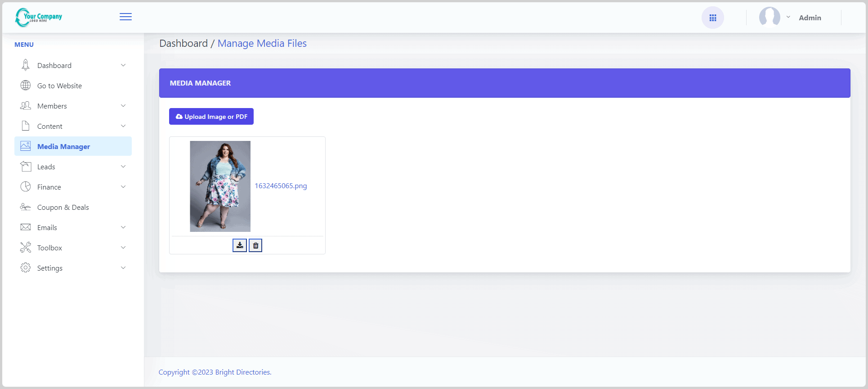Open the Toolbox menu item
Screen dimensions: 868x389
(49, 248)
